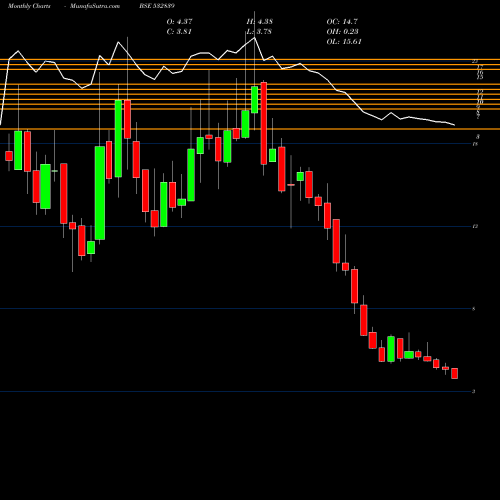Viewport: 500px width, 500px height.
Task: Click the 12 price axis label
Action: (475, 226)
